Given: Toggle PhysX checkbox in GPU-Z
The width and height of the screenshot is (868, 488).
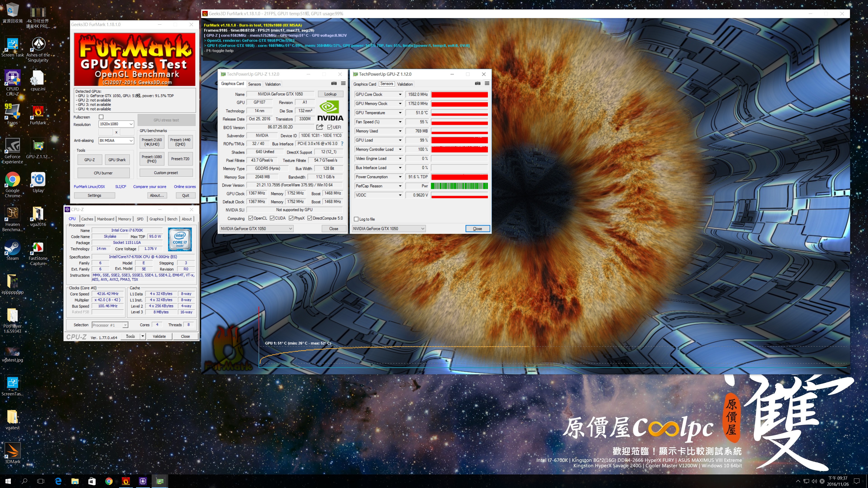Looking at the screenshot, I should tap(291, 218).
